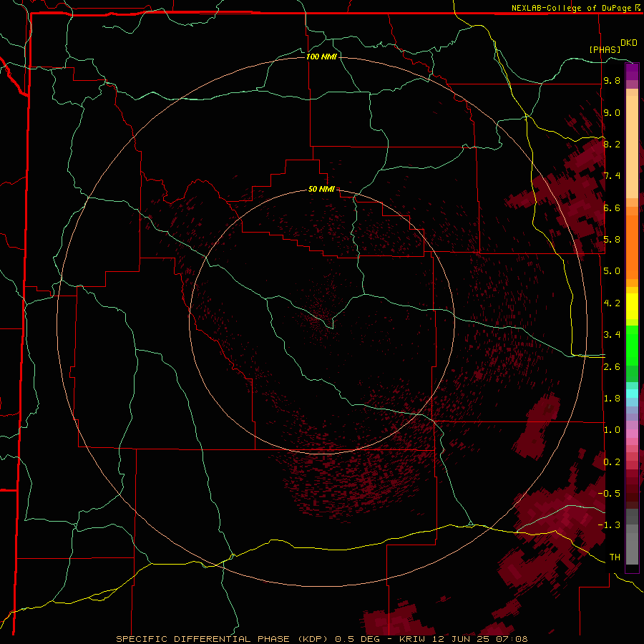Click the 7.4 value on color scale
Image resolution: width=644 pixels, height=644 pixels.
[612, 176]
